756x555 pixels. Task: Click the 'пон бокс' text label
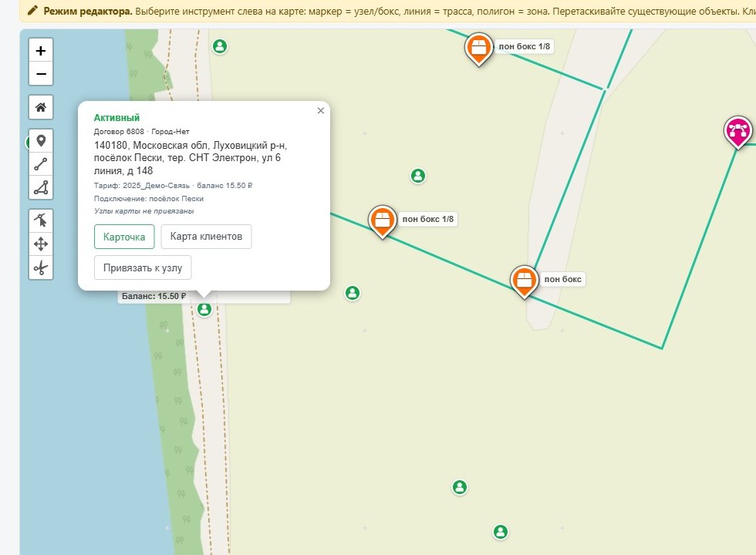[562, 279]
